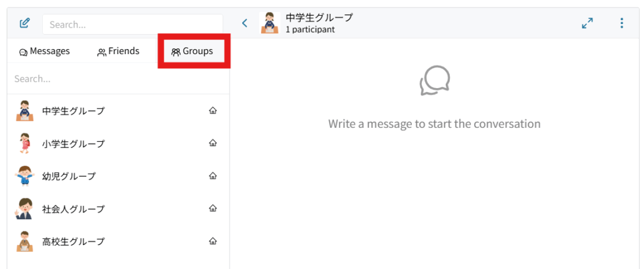The image size is (644, 269).
Task: Click home icon beside 高校生グループ
Action: click(x=213, y=241)
